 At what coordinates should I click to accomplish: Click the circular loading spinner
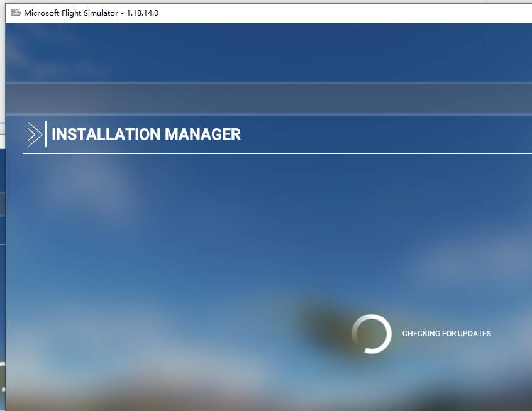click(x=372, y=334)
